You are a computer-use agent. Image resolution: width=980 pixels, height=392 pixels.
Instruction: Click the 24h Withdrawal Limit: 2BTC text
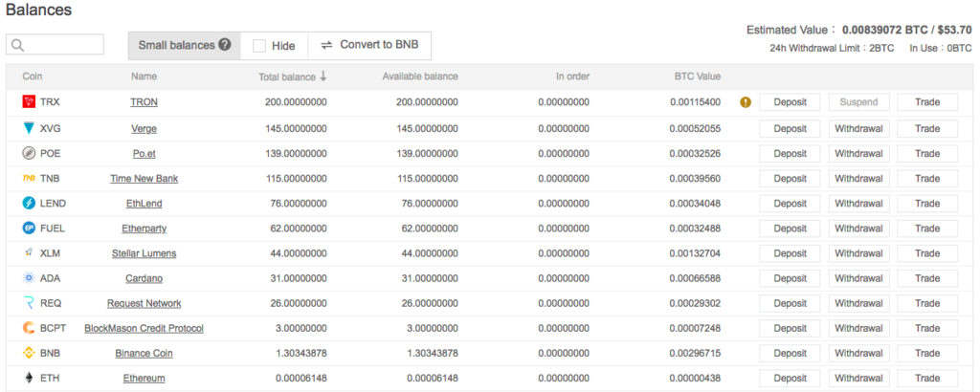pyautogui.click(x=832, y=48)
